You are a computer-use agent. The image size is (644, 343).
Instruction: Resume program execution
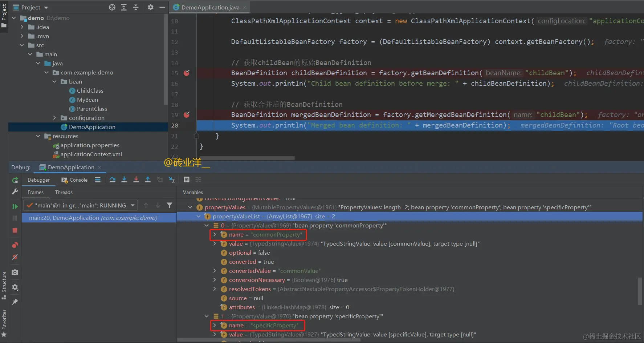15,206
